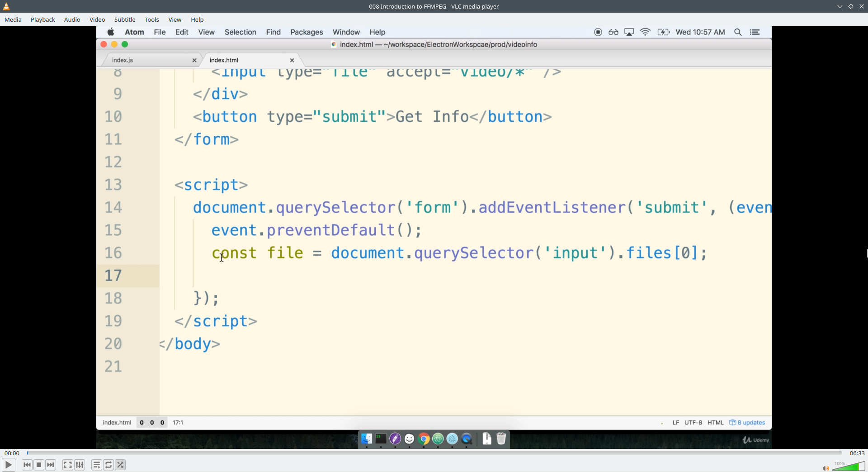
Task: Open Atom's Packages menu
Action: (307, 32)
